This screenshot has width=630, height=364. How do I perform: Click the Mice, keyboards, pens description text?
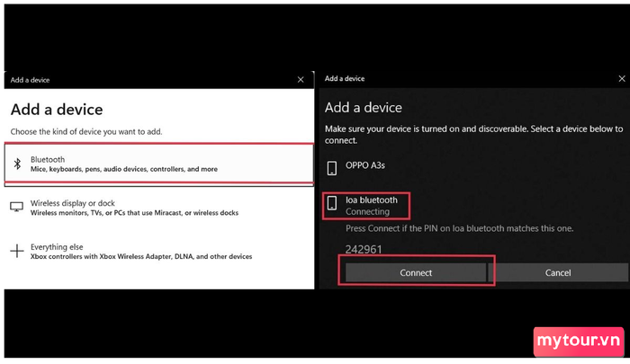(124, 169)
